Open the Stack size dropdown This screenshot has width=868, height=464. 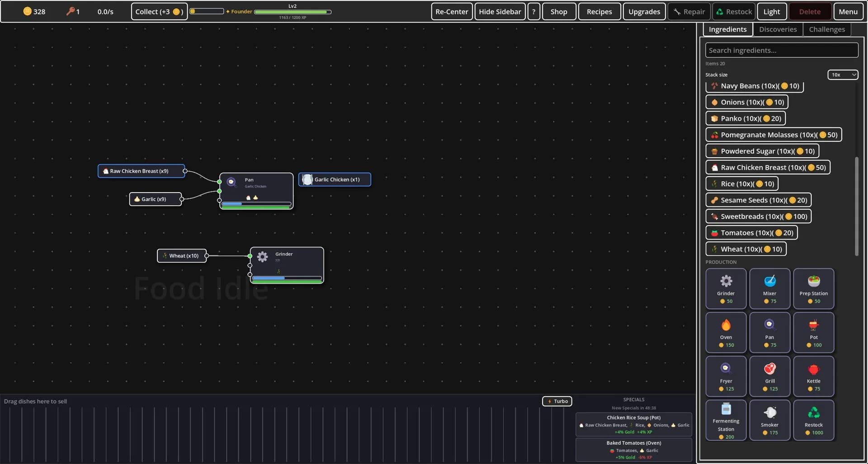click(x=843, y=75)
